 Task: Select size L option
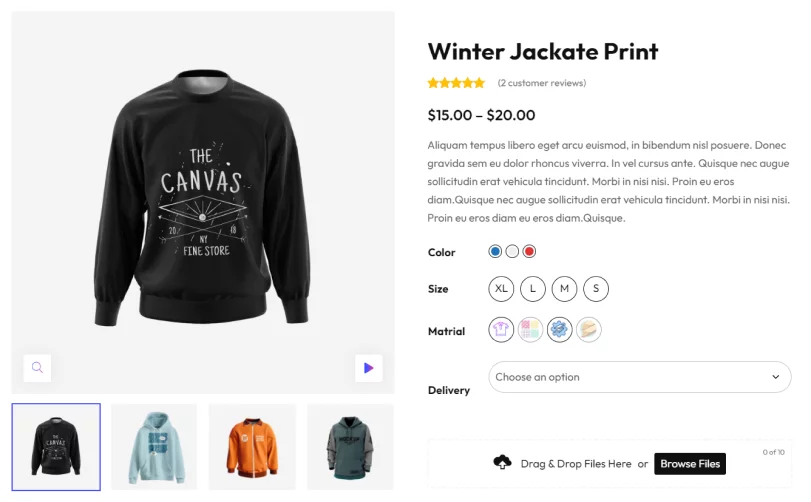click(x=533, y=289)
